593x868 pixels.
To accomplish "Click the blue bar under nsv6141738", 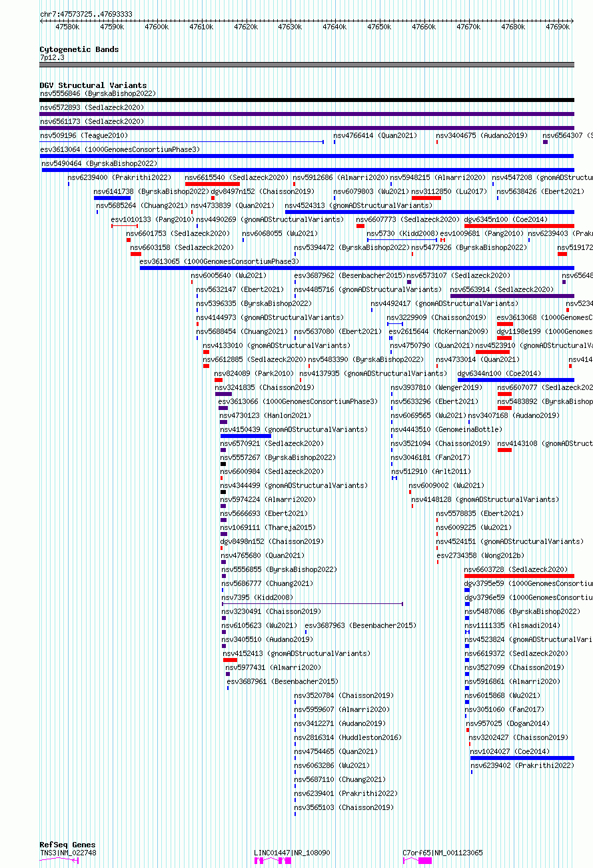I will pos(112,198).
